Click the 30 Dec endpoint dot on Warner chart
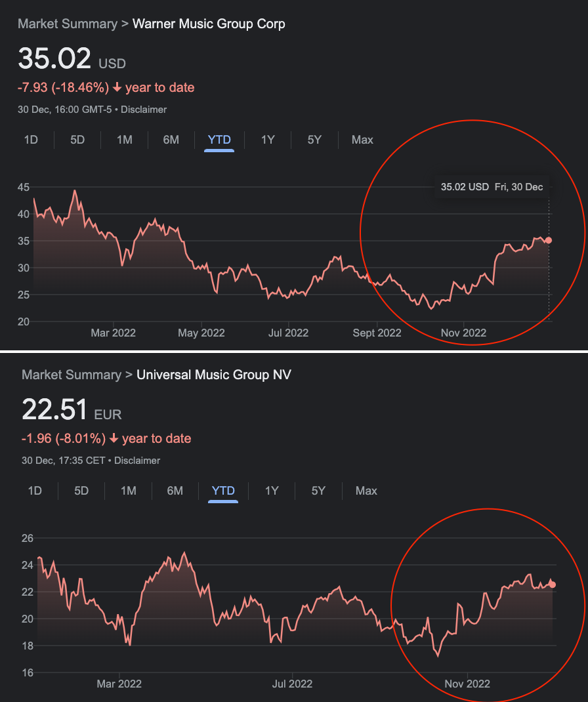588x702 pixels. pos(549,241)
